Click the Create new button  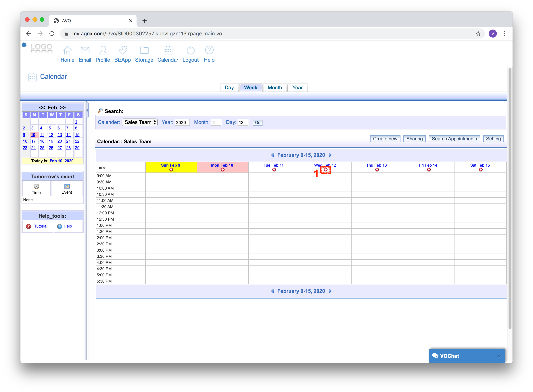coord(385,139)
